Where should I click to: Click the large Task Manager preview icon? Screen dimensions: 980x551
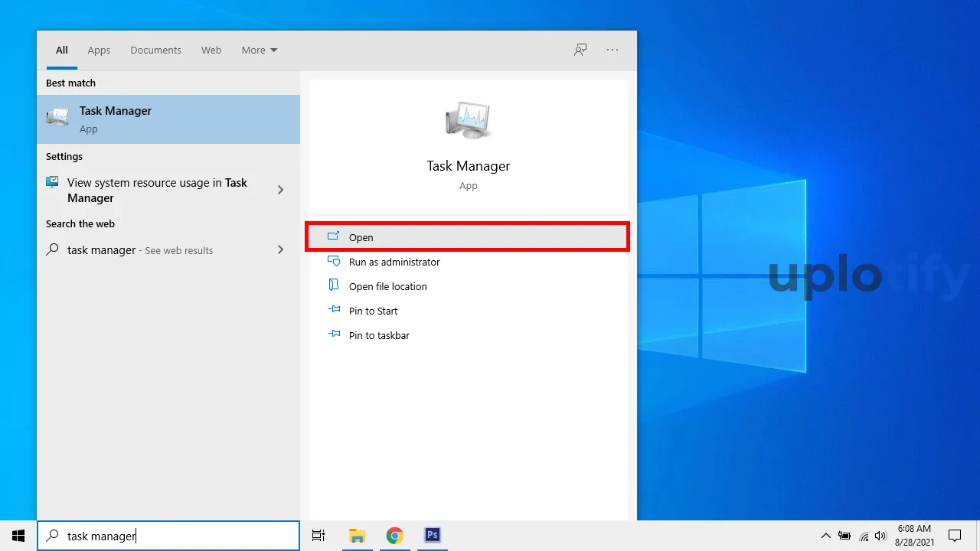[x=469, y=119]
